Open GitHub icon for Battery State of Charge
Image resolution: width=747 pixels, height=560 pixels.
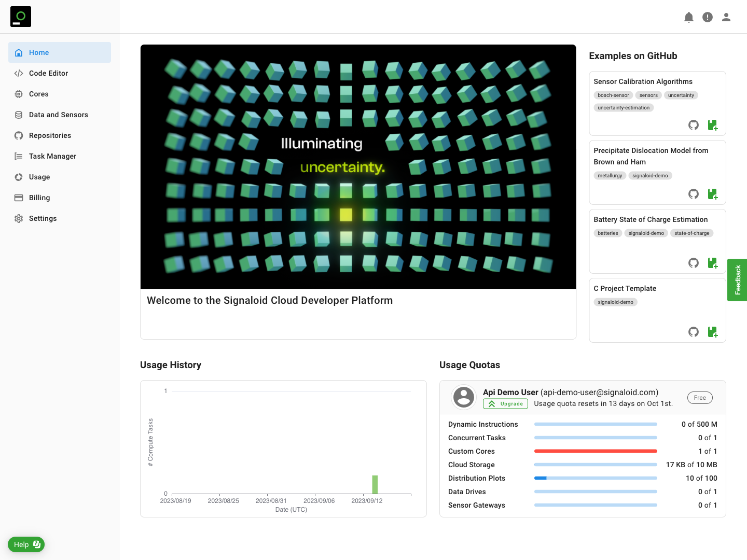pyautogui.click(x=694, y=263)
